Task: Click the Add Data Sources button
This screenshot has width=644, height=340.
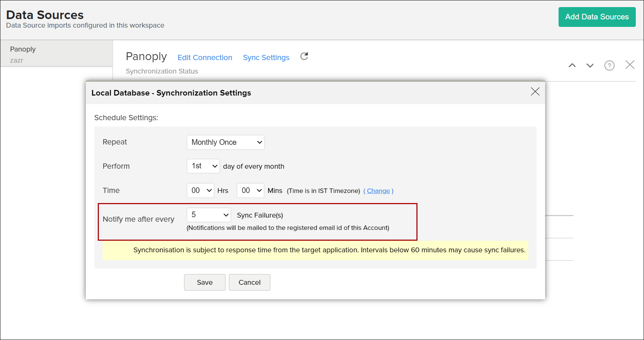Action: 597,17
